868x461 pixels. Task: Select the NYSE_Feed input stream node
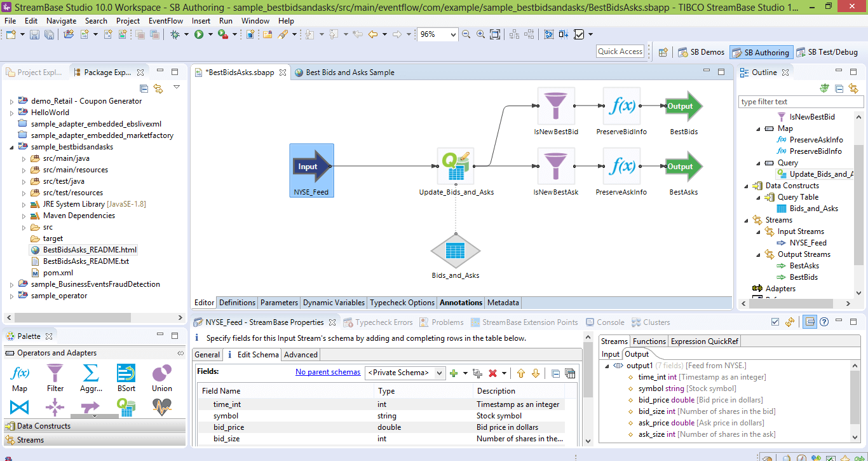(311, 170)
